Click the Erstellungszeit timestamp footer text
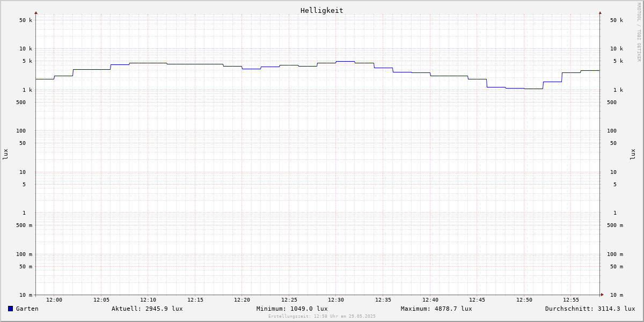 pyautogui.click(x=322, y=316)
